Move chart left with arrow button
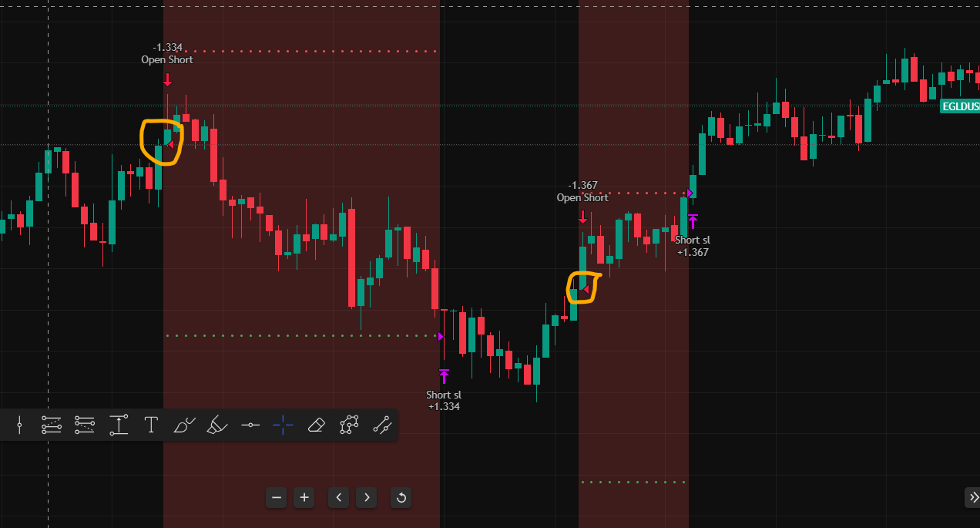Screen dimensions: 980x528 [339, 497]
